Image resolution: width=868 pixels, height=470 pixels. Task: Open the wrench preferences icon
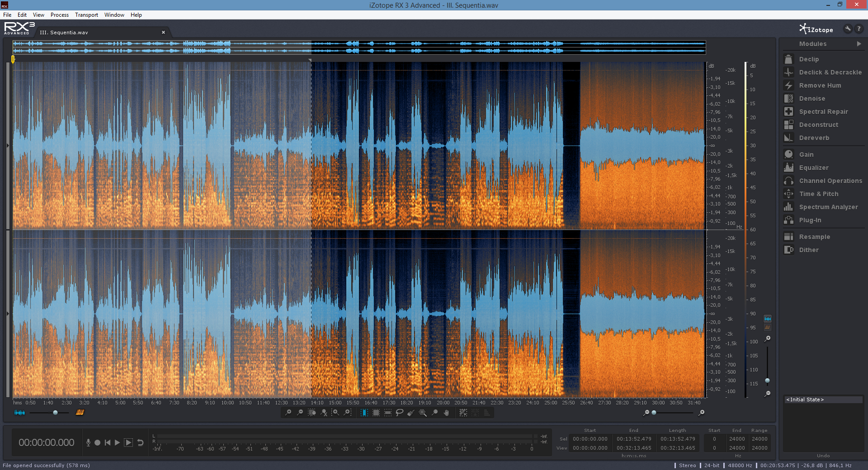[848, 29]
